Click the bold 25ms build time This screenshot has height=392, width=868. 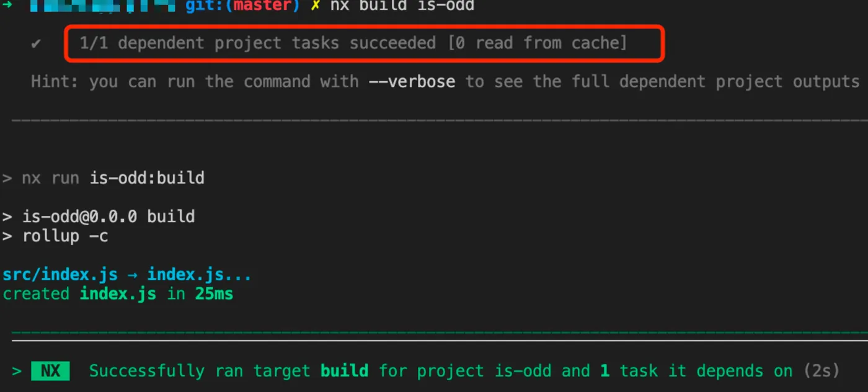[x=214, y=293]
